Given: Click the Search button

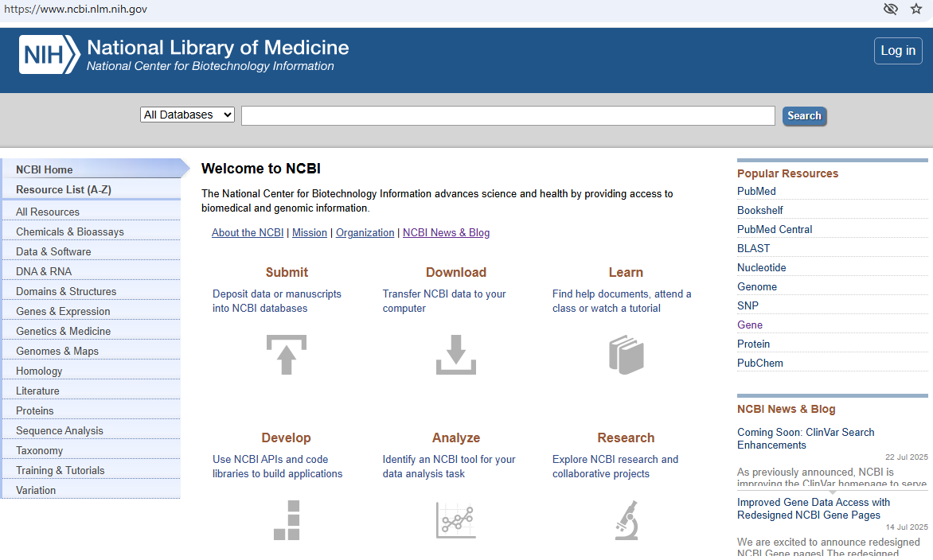Looking at the screenshot, I should click(804, 116).
